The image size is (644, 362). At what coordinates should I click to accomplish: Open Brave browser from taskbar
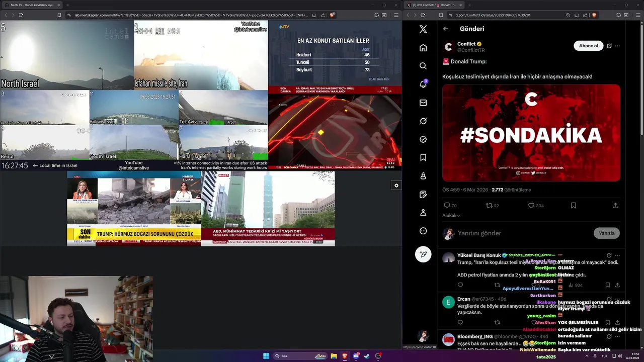345,356
